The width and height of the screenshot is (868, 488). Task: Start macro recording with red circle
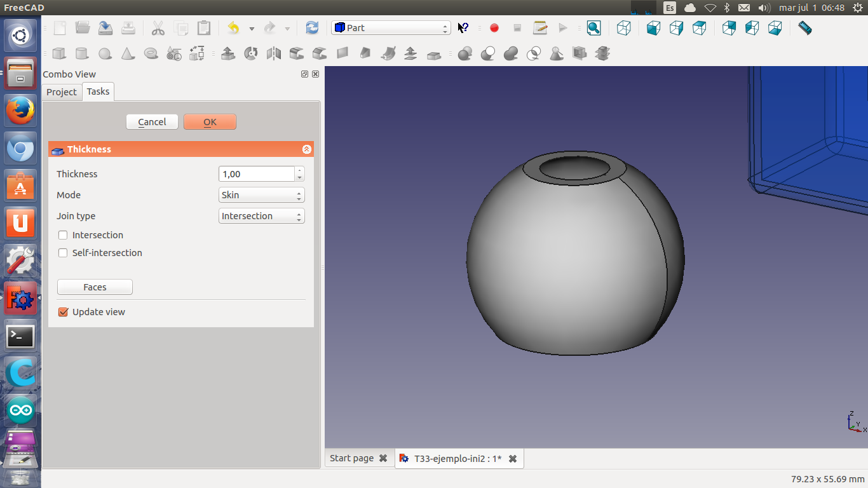pos(494,28)
